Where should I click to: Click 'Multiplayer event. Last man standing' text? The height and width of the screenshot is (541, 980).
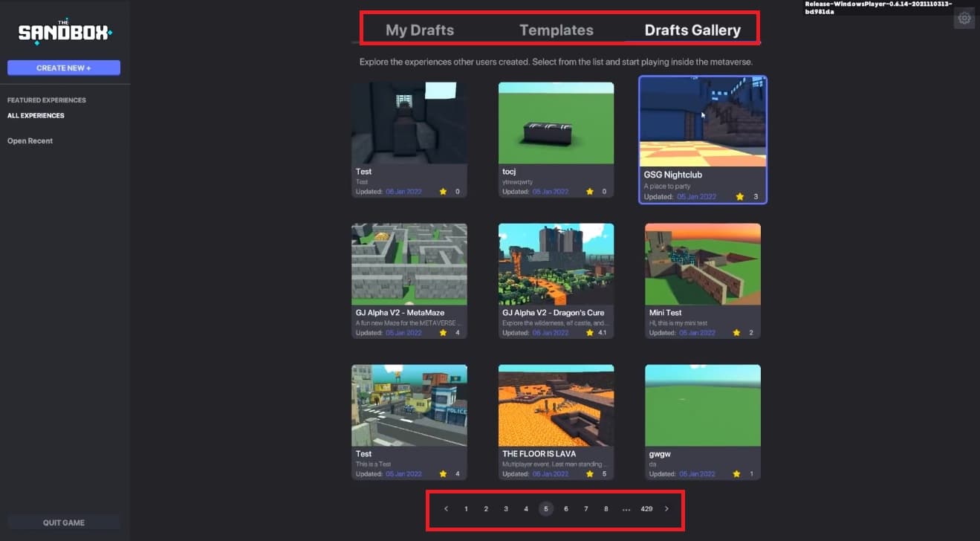(x=555, y=464)
